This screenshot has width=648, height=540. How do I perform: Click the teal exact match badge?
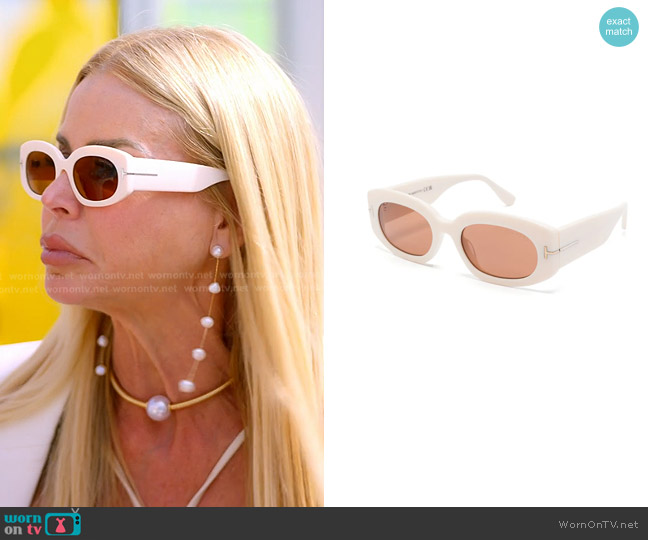[618, 27]
